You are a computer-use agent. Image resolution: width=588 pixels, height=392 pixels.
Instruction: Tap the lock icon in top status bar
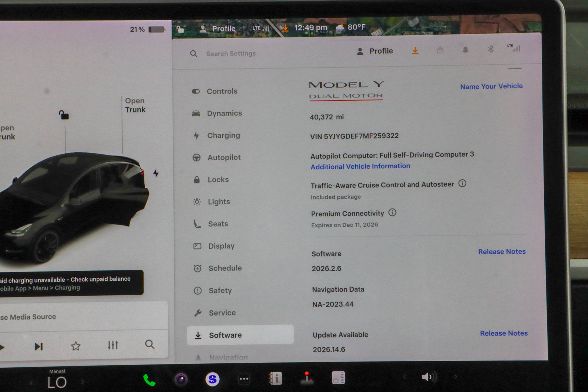point(180,29)
